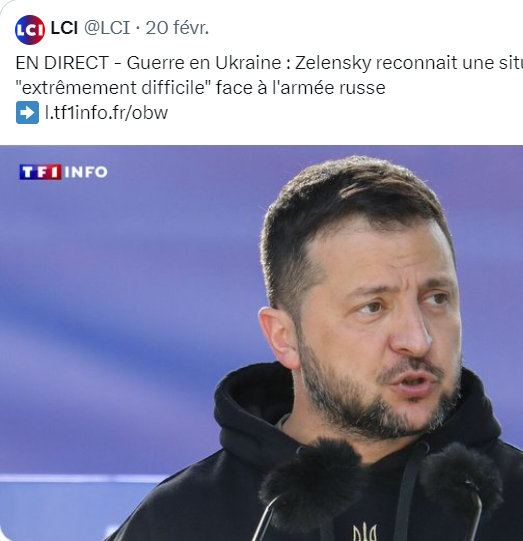The height and width of the screenshot is (541, 523).
Task: Click the word Zelensky in tweet text
Action: [333, 63]
